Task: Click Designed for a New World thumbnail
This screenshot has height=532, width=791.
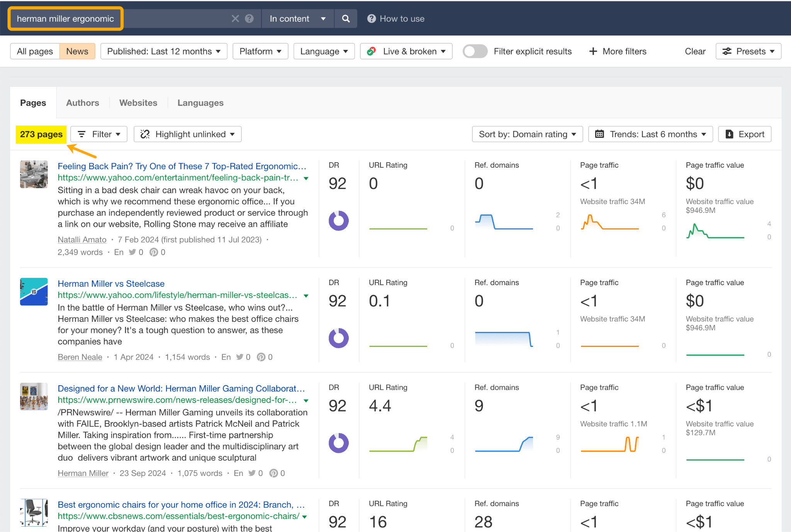Action: pos(34,396)
